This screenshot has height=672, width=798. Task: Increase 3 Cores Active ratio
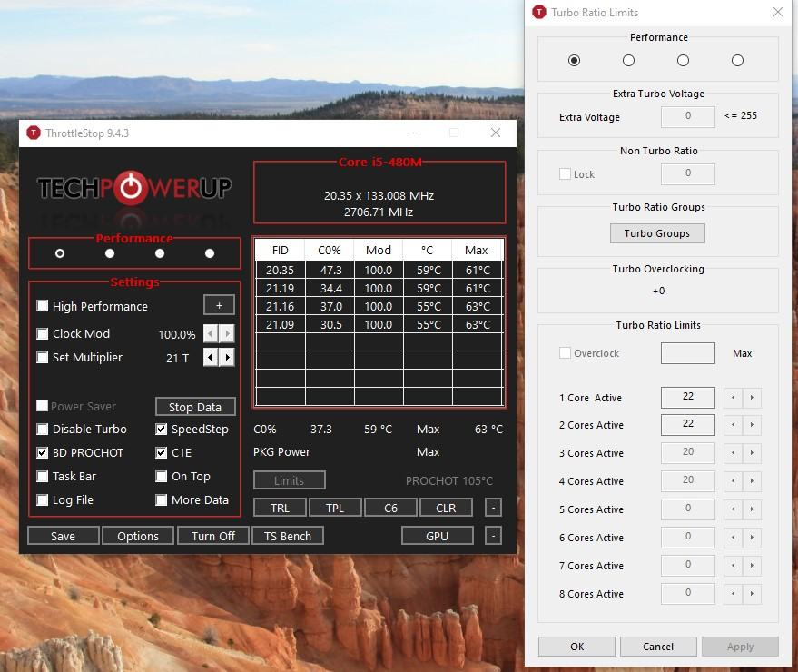[x=752, y=453]
